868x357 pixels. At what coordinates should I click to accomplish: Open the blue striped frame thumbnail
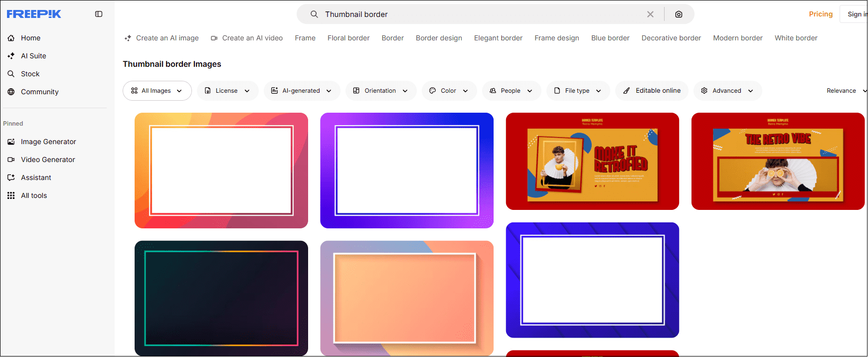click(592, 280)
